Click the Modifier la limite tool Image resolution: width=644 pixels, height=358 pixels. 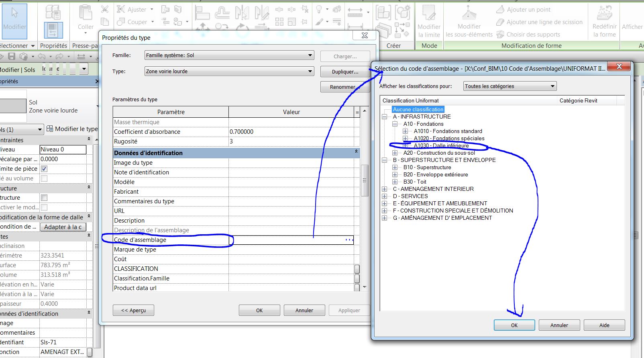tap(429, 21)
